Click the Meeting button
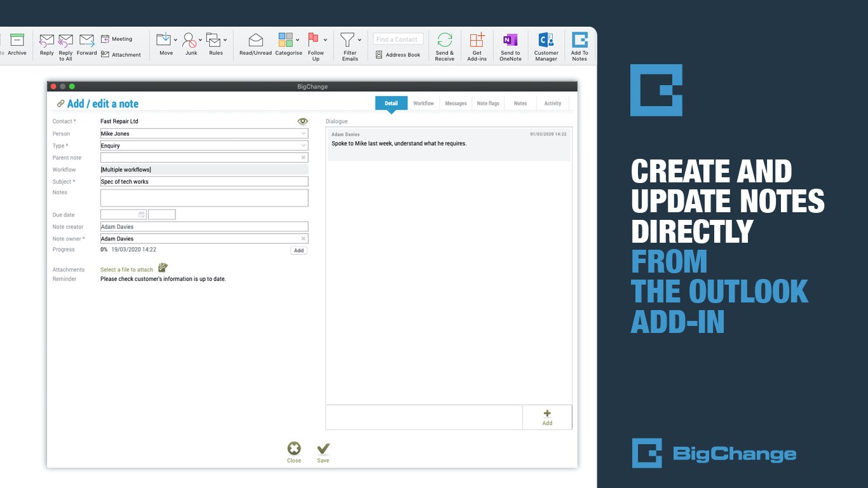Viewport: 868px width, 488px height. 116,39
